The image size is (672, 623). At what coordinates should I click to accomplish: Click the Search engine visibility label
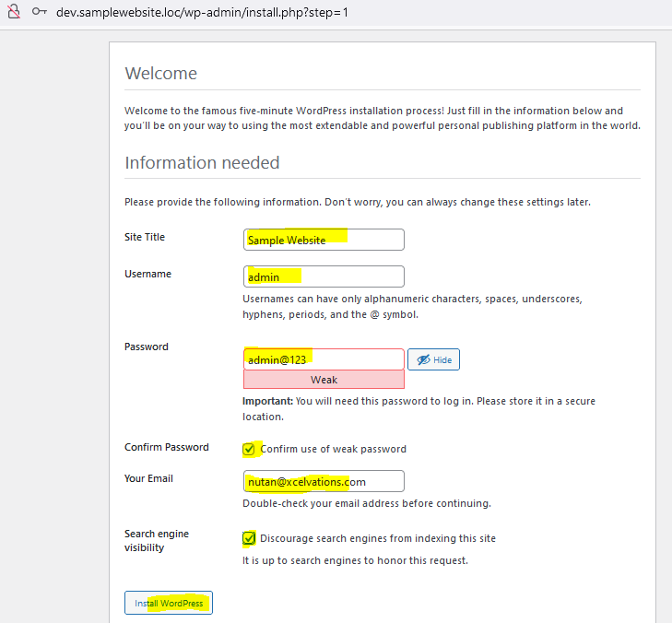click(157, 541)
